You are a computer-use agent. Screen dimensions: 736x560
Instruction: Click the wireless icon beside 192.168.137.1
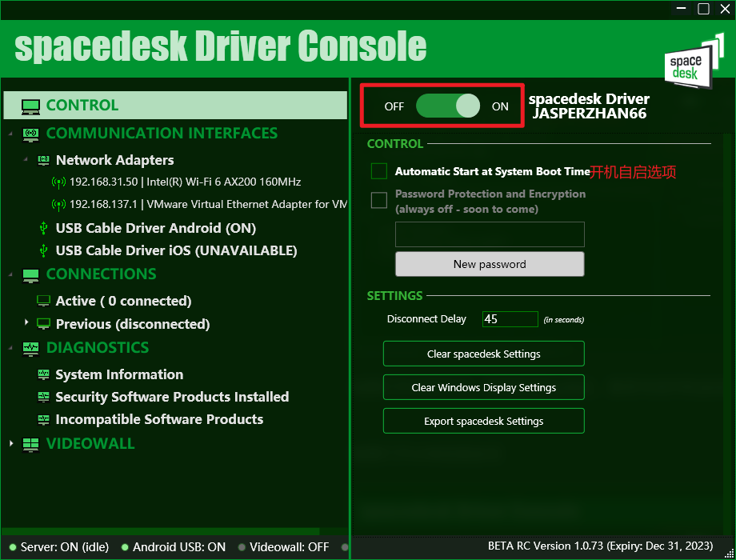[x=58, y=205]
